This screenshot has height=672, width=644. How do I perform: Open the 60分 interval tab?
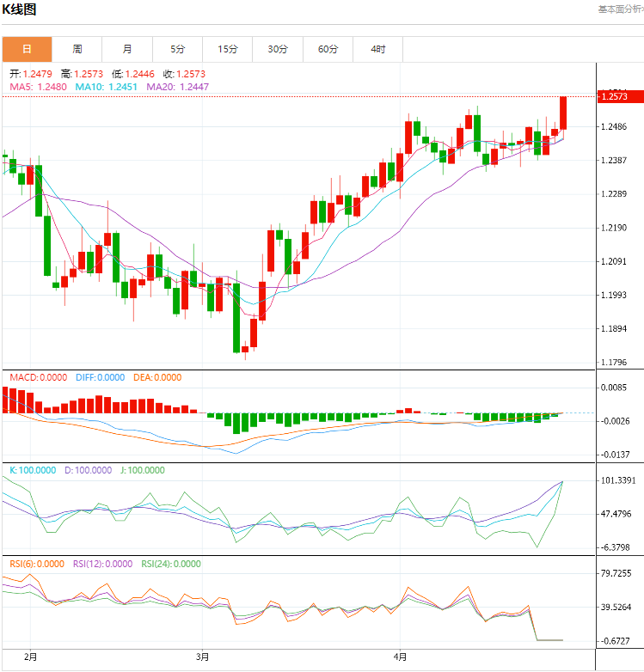(x=328, y=49)
